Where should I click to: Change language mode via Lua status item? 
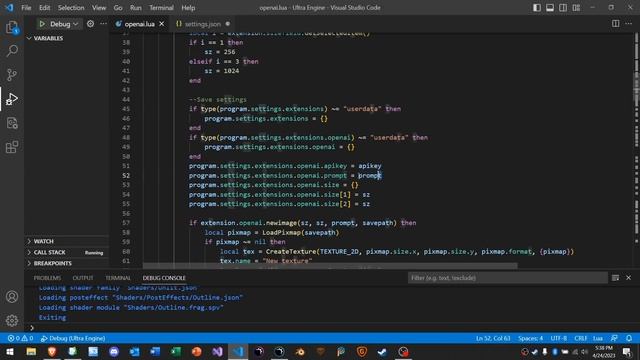598,338
